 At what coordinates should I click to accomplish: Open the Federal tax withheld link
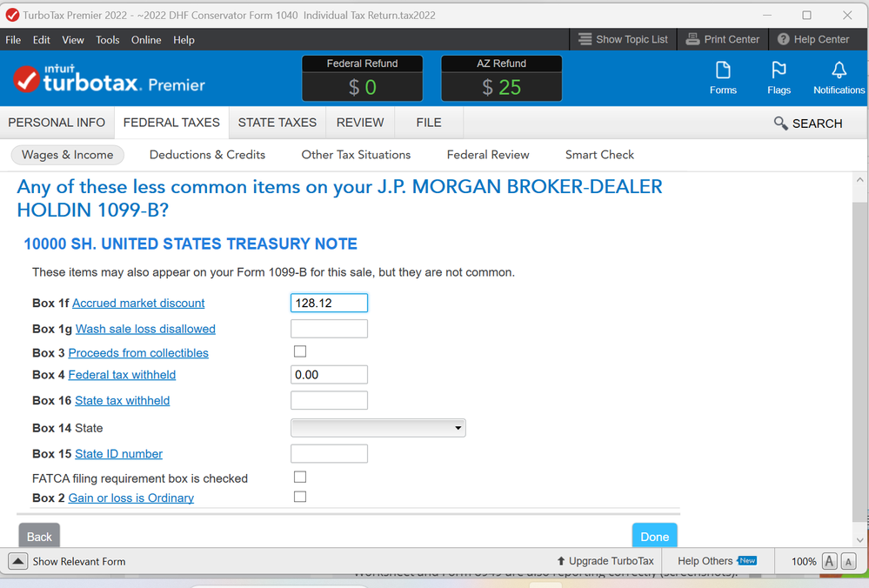pos(122,375)
